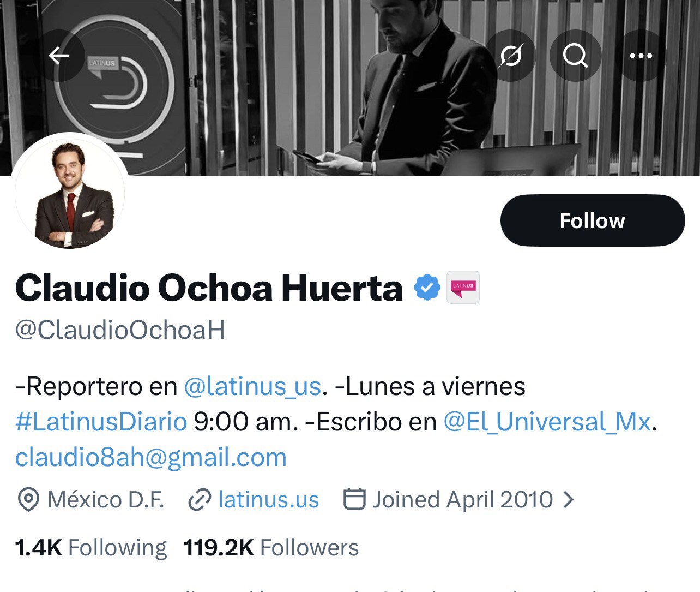The width and height of the screenshot is (700, 592).
Task: View the 119.2K Followers list
Action: [x=271, y=548]
